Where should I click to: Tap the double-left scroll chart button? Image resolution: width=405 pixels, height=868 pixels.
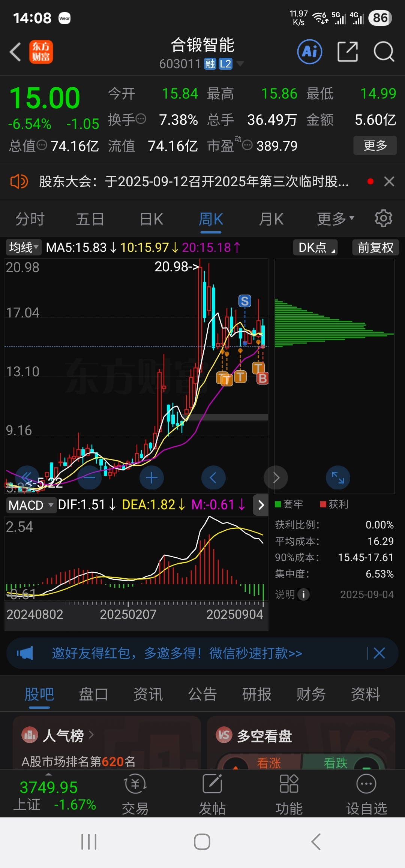point(27,477)
